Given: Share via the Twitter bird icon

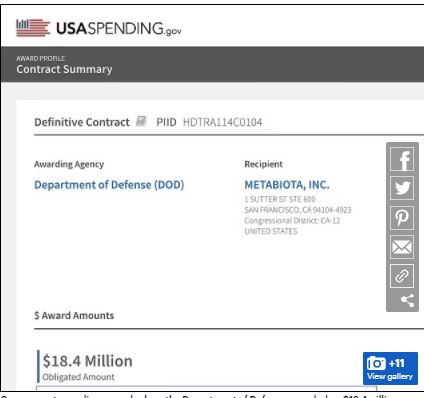Looking at the screenshot, I should tap(402, 188).
